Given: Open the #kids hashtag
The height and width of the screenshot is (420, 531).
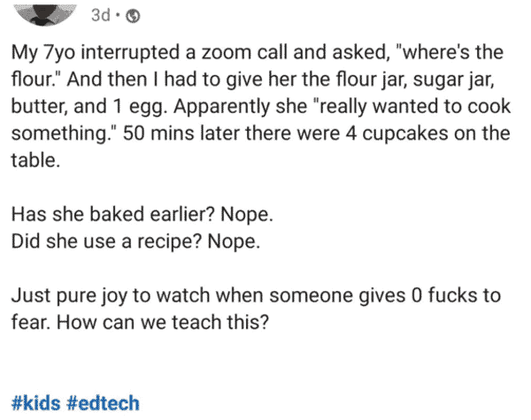Looking at the screenshot, I should [36, 402].
